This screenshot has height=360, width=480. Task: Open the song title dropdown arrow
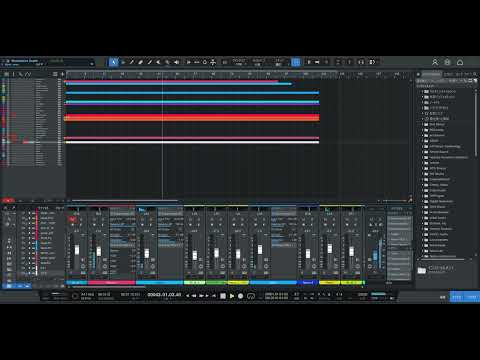click(92, 63)
